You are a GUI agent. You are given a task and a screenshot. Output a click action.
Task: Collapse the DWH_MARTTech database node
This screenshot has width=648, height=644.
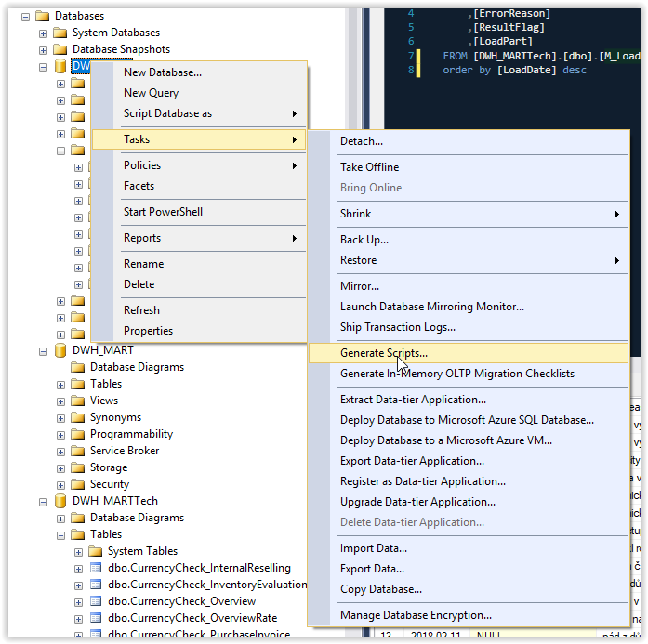(43, 502)
